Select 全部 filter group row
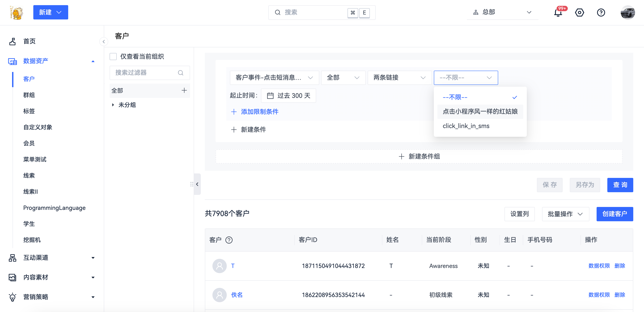644x312 pixels. pyautogui.click(x=150, y=91)
